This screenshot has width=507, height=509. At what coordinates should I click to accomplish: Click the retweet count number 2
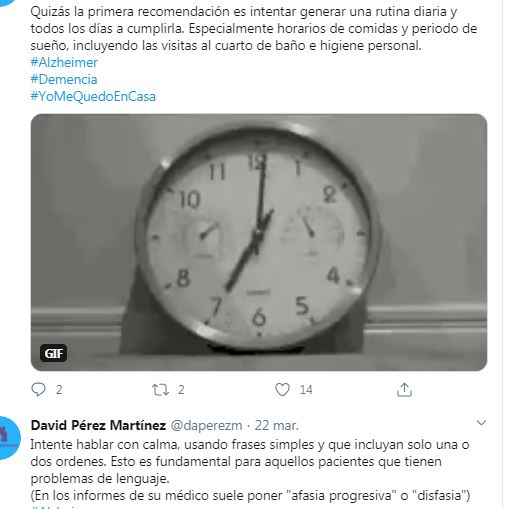click(x=181, y=390)
